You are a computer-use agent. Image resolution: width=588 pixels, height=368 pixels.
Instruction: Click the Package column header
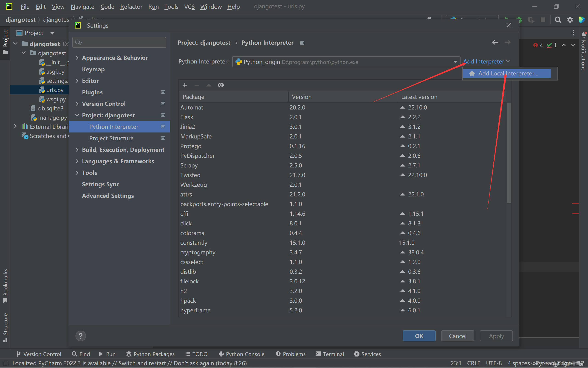coord(234,97)
